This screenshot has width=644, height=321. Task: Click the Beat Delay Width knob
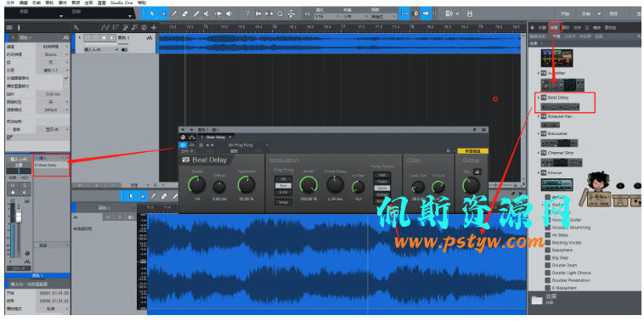(308, 185)
